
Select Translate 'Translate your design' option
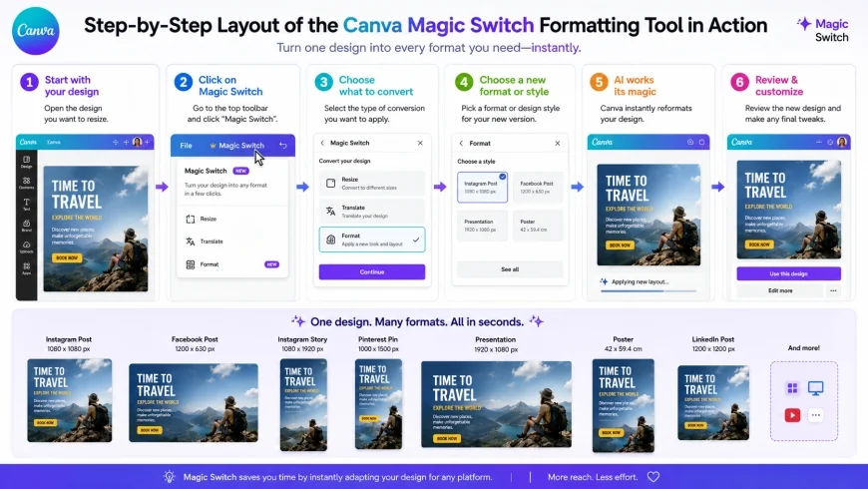pyautogui.click(x=372, y=211)
